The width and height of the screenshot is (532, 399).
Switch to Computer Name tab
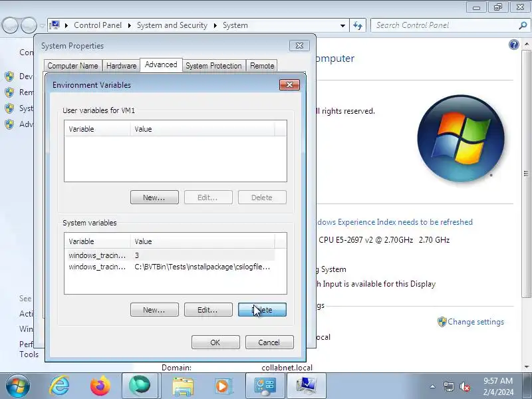point(72,66)
